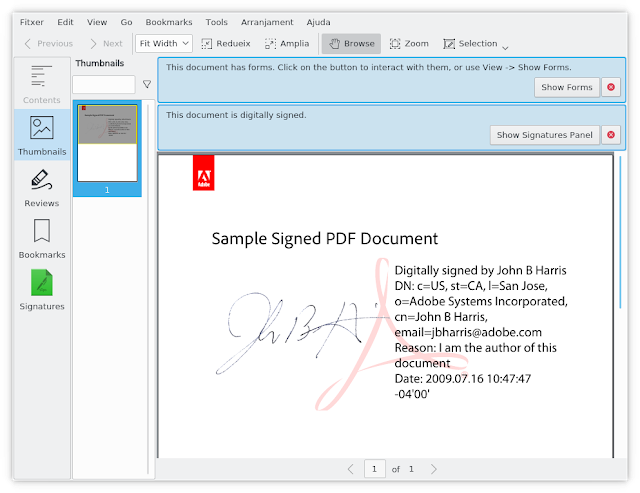Click the thumbnails search filter field
640x493 pixels.
[104, 84]
